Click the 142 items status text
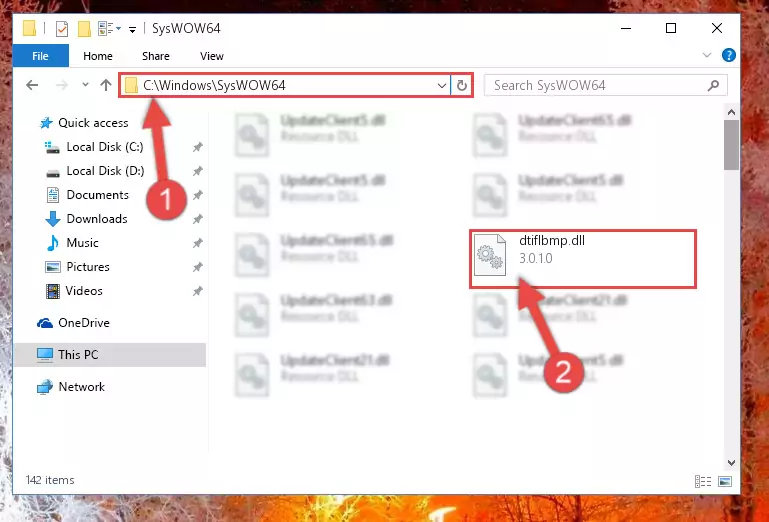The width and height of the screenshot is (769, 522). 50,480
